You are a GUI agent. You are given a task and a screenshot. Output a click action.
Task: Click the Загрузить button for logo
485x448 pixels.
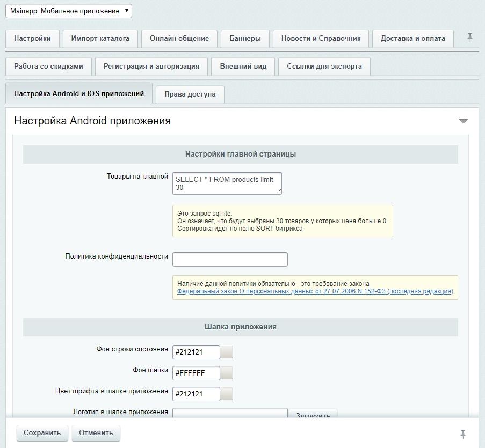click(x=313, y=414)
